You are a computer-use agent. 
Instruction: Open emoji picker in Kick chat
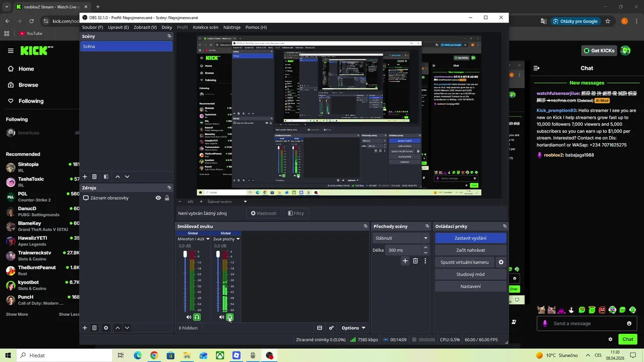(629, 323)
